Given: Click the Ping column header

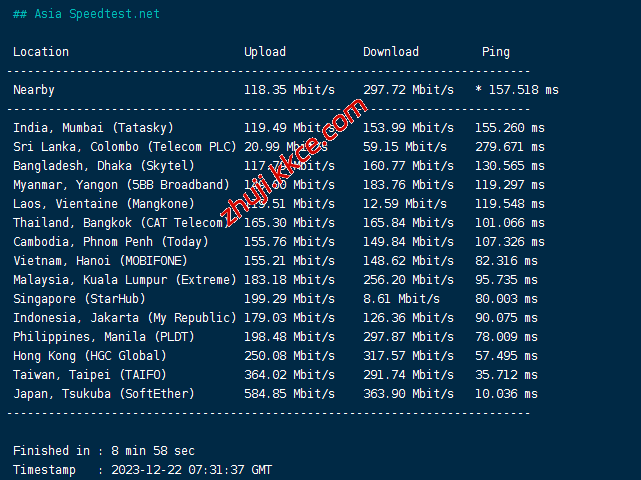Looking at the screenshot, I should 495,52.
